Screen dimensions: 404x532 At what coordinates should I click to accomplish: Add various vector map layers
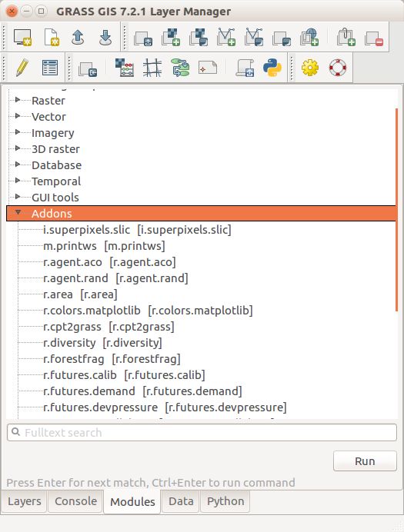point(254,37)
